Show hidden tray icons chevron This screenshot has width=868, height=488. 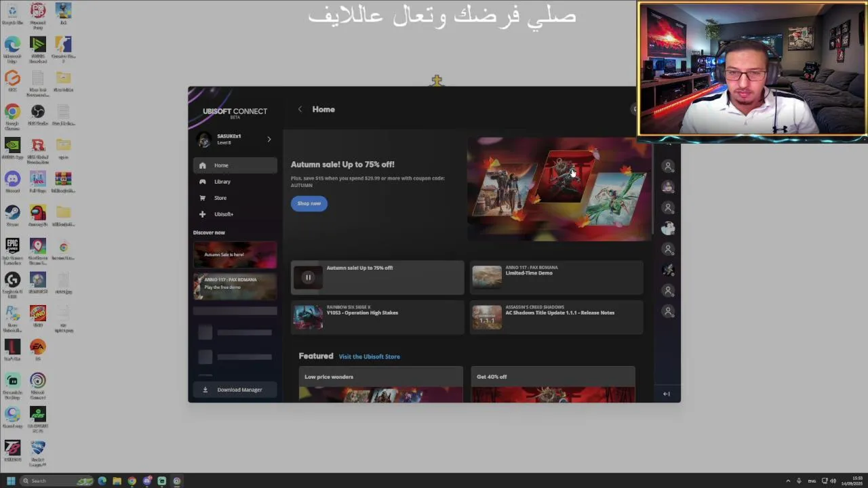point(788,481)
